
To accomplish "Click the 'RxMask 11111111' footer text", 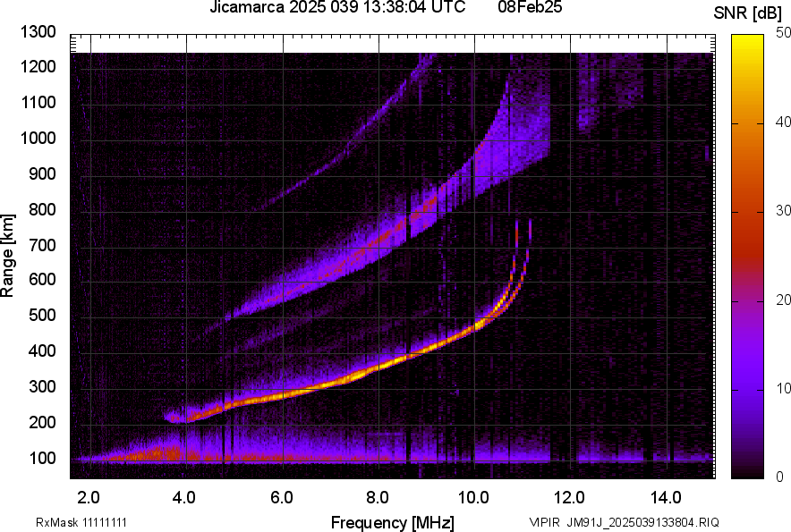I will point(81,522).
